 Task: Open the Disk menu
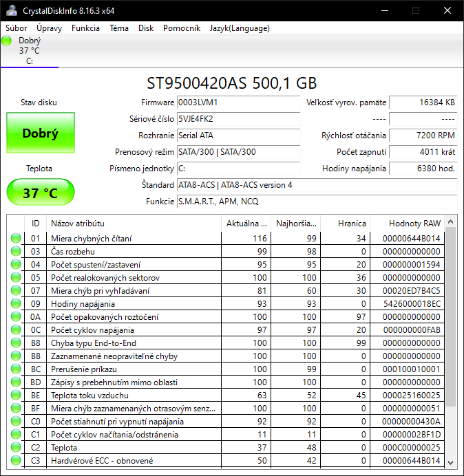pyautogui.click(x=146, y=28)
